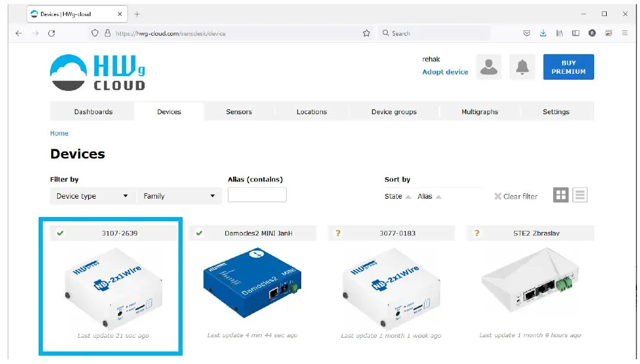Switch to list view layout
Viewport: 640px width, 364px height.
[579, 195]
